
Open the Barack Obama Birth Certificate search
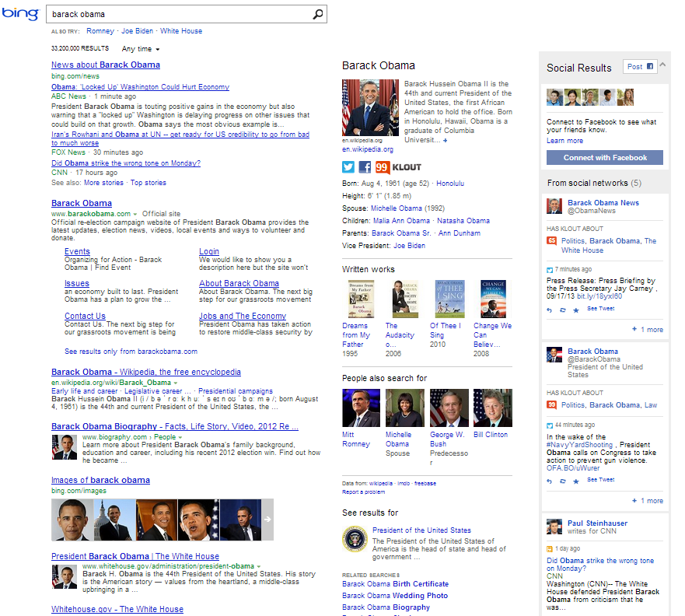tap(395, 583)
